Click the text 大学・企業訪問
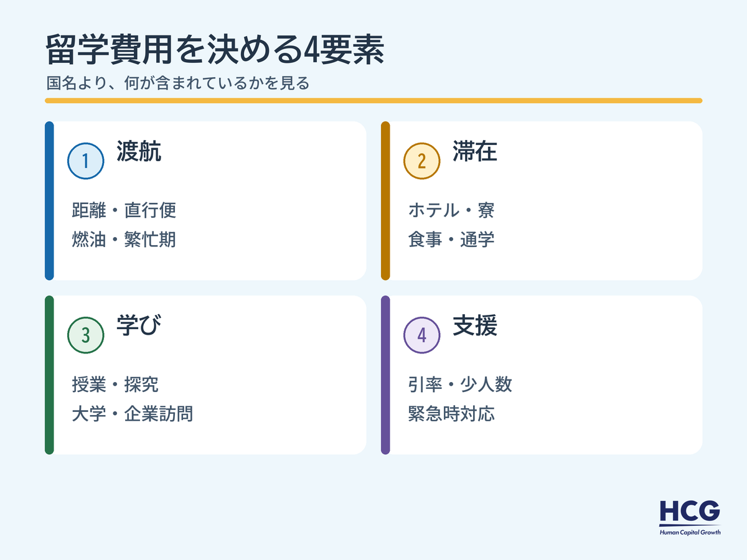The height and width of the screenshot is (560, 747). (133, 414)
